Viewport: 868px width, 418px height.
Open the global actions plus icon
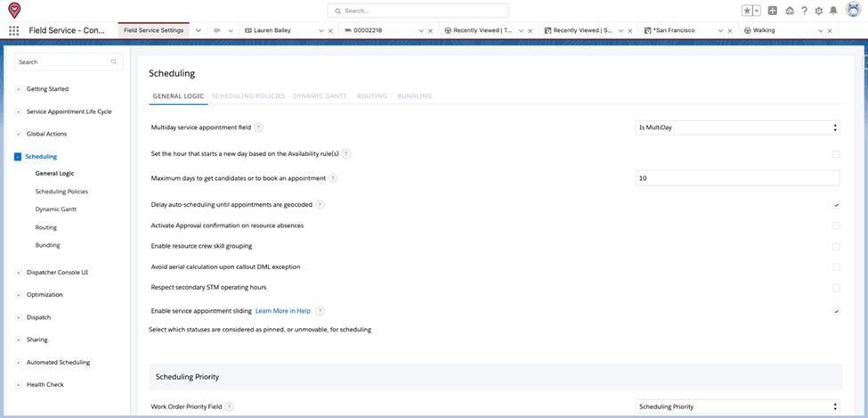click(x=773, y=11)
